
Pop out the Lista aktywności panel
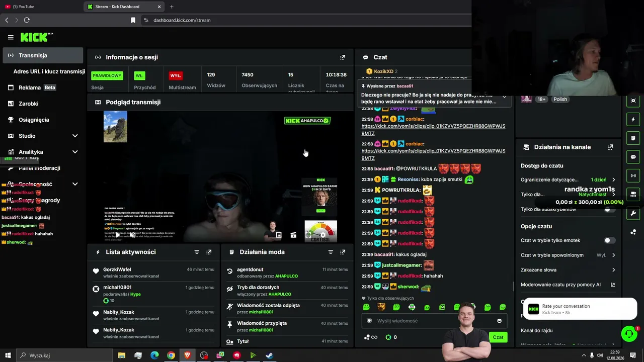point(209,252)
